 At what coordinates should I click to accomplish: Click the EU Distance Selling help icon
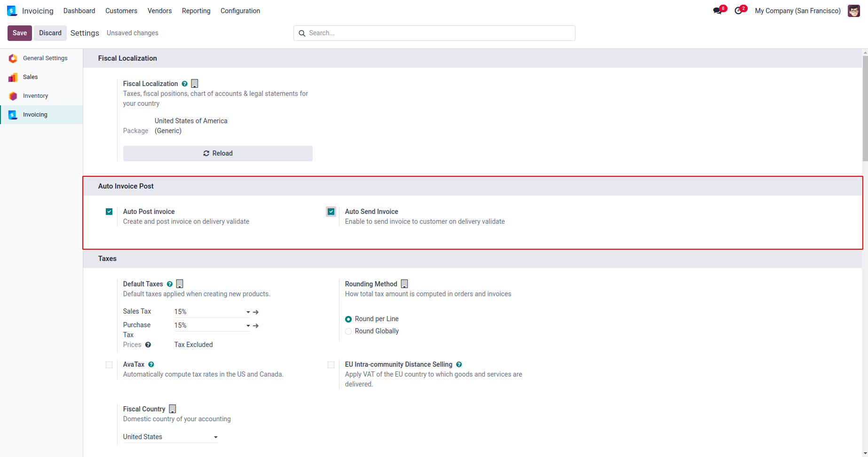pos(459,364)
